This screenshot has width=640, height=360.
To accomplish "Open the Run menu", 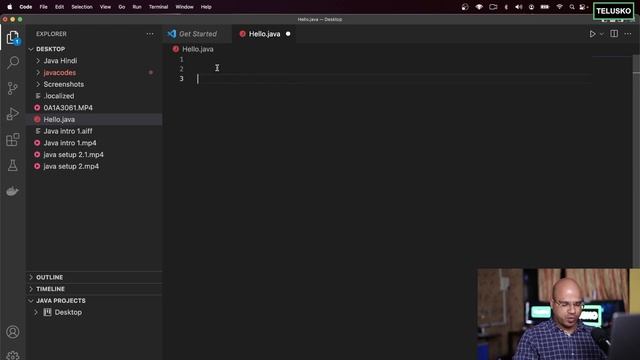I will (x=137, y=7).
